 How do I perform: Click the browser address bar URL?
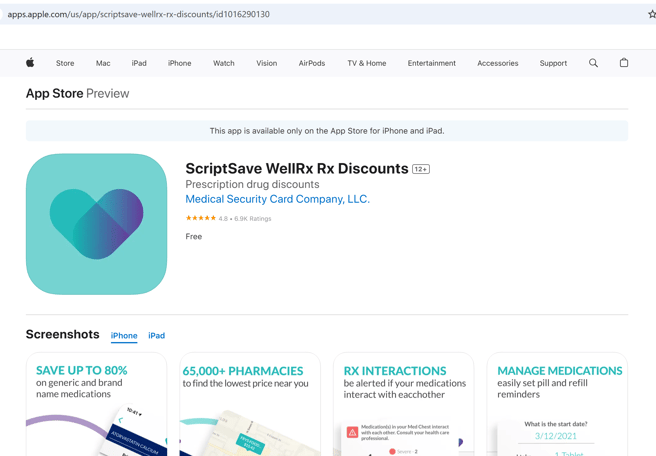(x=138, y=14)
